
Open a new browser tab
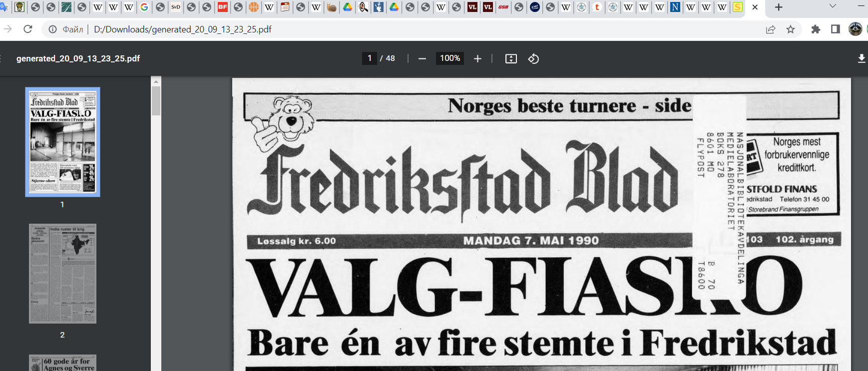pos(778,7)
